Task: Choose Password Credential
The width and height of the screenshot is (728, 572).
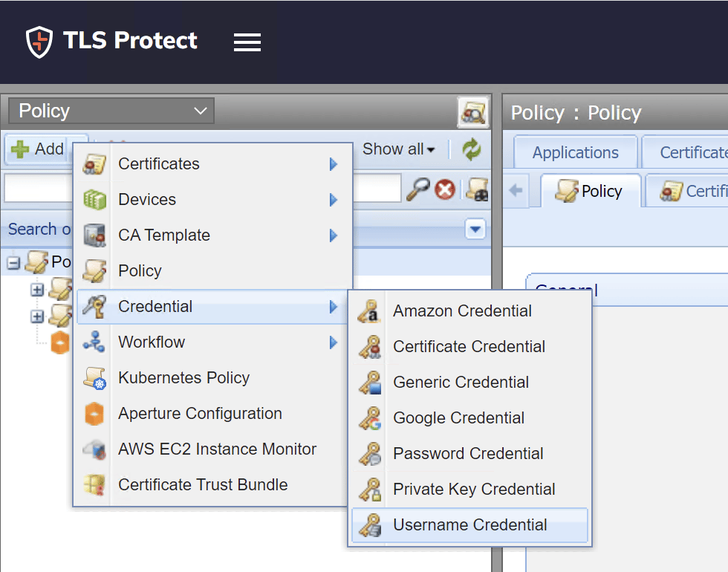Action: pyautogui.click(x=469, y=454)
